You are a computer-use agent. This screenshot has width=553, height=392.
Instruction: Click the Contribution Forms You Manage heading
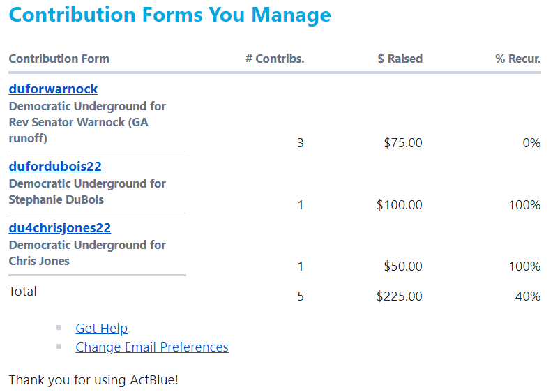169,15
